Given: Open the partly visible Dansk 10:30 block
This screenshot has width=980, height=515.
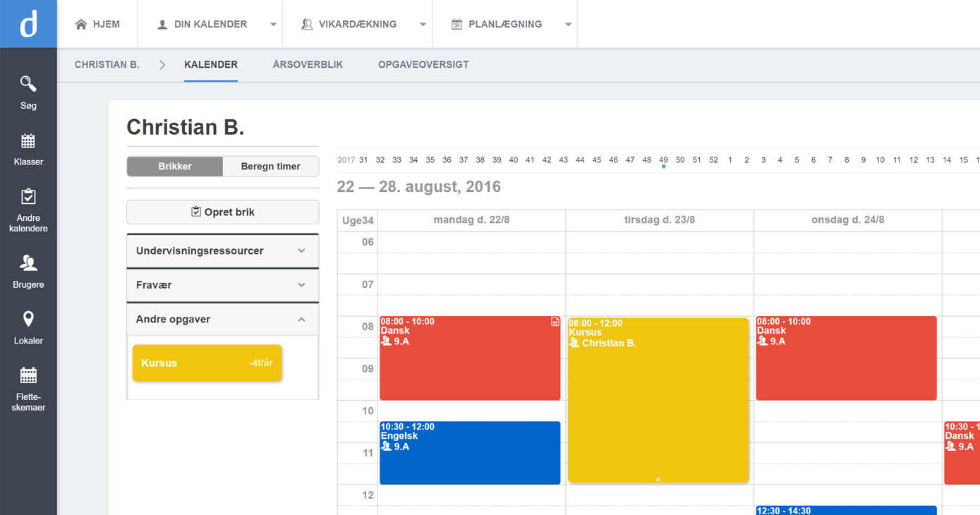Looking at the screenshot, I should tap(962, 453).
